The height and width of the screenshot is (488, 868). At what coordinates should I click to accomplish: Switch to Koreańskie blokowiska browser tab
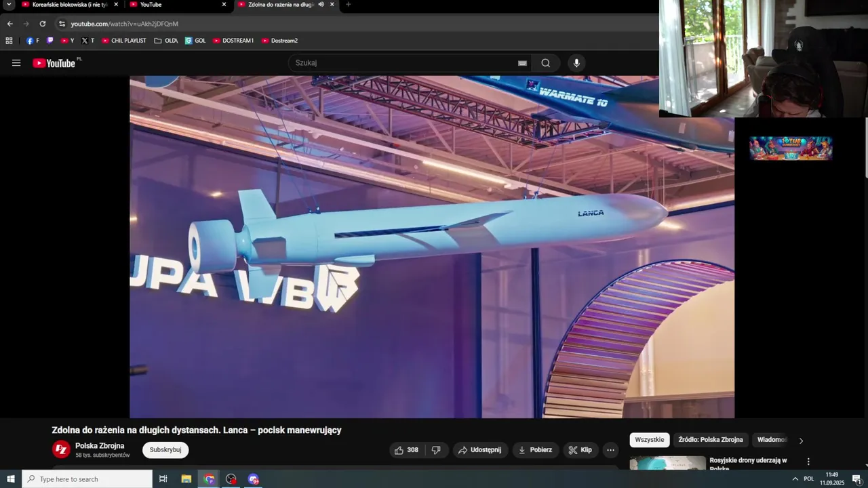[x=70, y=5]
